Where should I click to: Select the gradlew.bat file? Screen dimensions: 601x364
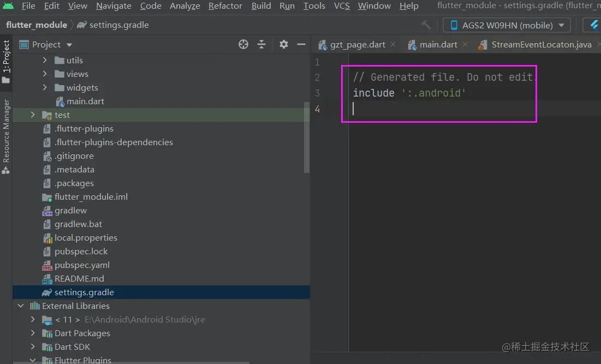(x=78, y=224)
